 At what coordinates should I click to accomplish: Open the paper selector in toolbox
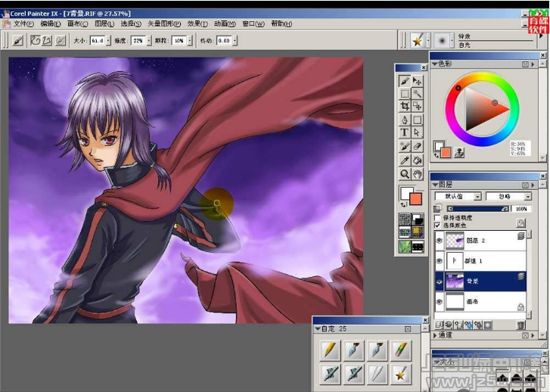click(405, 219)
